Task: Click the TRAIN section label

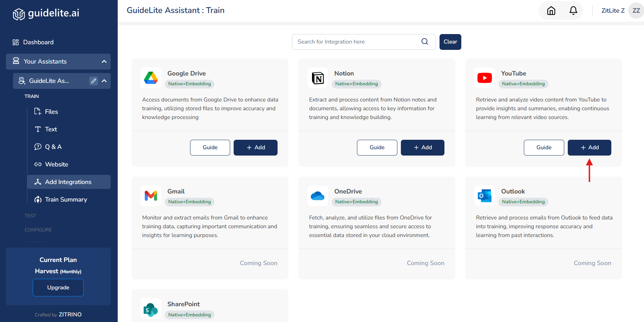Action: 32,96
